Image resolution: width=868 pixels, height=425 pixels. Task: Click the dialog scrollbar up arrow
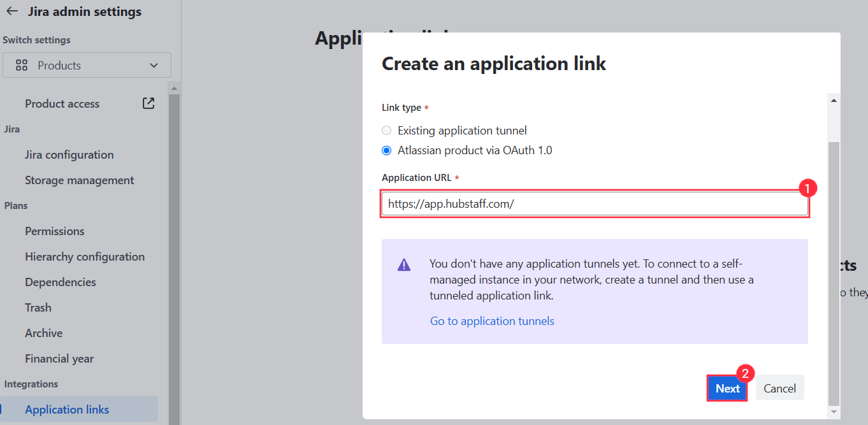[x=834, y=100]
